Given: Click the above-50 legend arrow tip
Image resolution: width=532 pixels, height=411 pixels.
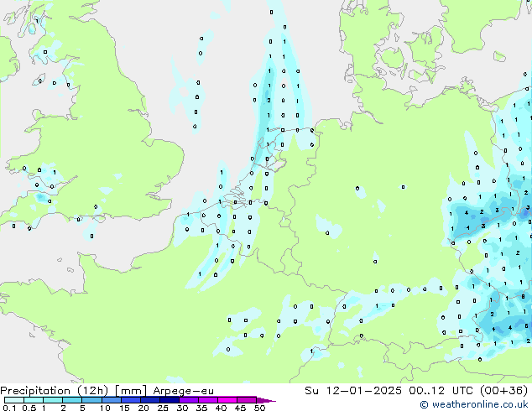Looking at the screenshot, I should click(266, 400).
